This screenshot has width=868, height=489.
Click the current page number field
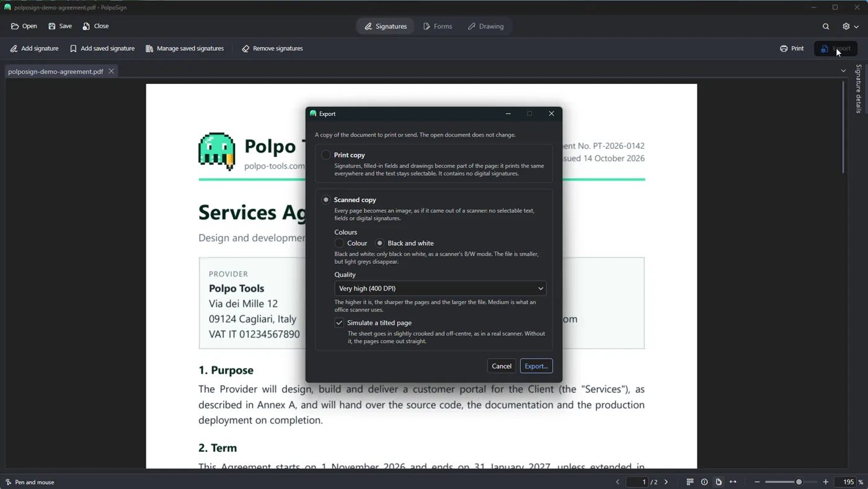click(638, 482)
